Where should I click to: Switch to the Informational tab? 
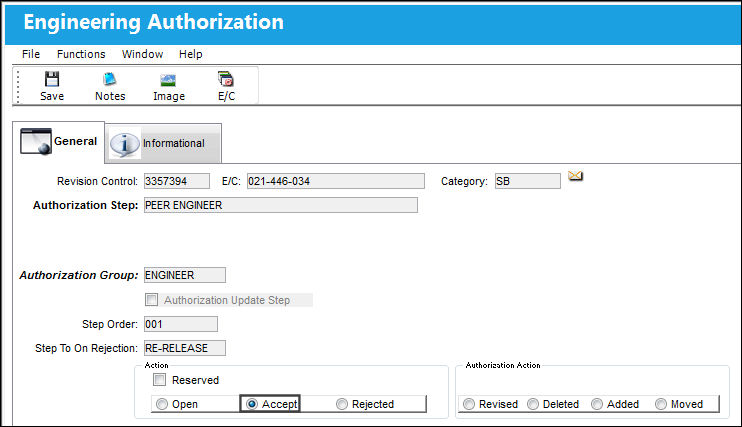click(x=163, y=143)
